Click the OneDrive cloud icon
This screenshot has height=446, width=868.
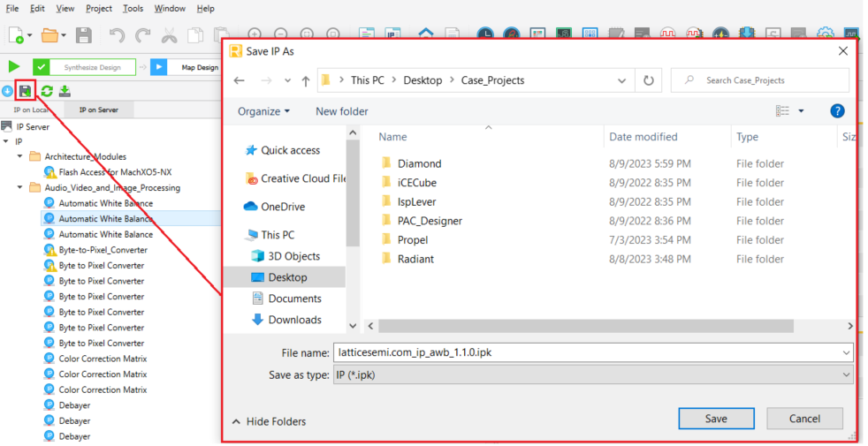point(250,207)
